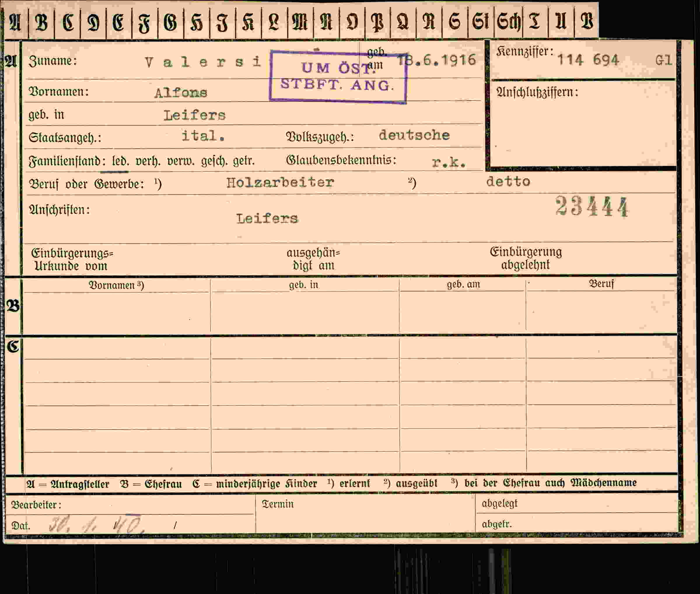Select the alphabet index tab K

[x=249, y=22]
